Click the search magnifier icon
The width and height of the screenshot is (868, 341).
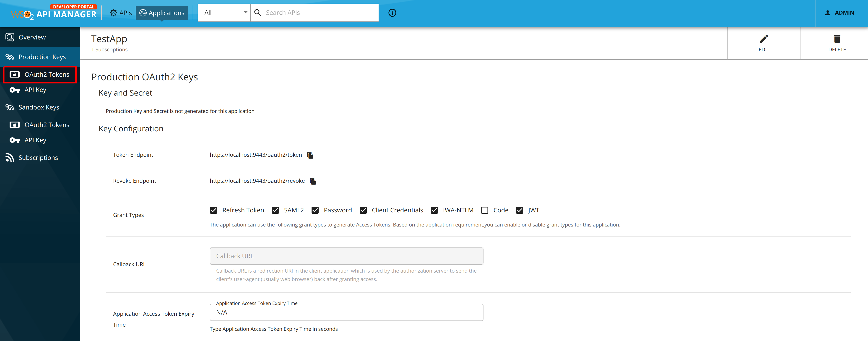click(x=258, y=13)
